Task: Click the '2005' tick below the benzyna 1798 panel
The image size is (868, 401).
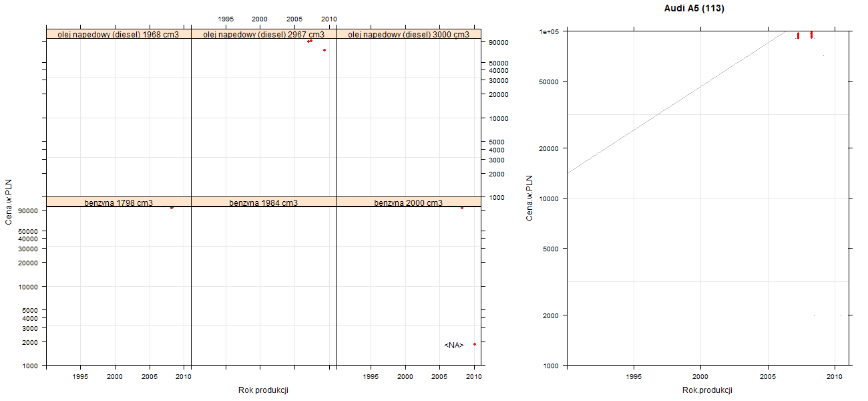Action: point(150,377)
